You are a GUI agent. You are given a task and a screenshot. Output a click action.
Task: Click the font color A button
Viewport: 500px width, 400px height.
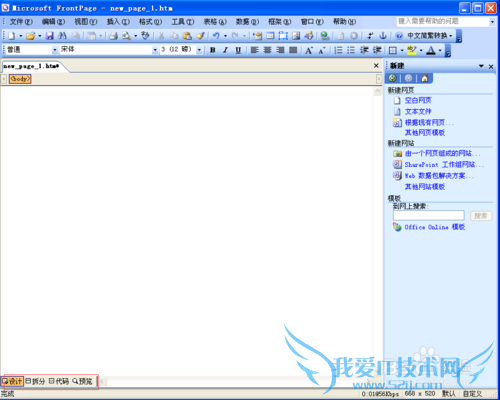pyautogui.click(x=431, y=50)
